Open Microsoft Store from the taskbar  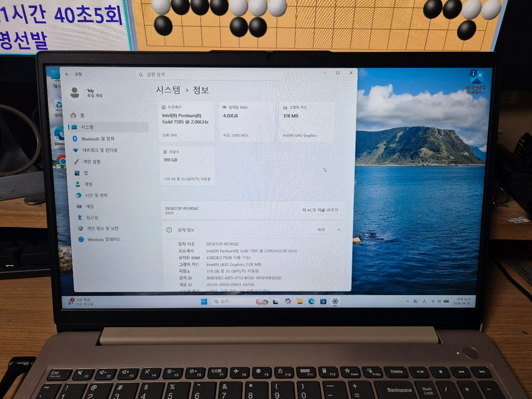(x=322, y=302)
